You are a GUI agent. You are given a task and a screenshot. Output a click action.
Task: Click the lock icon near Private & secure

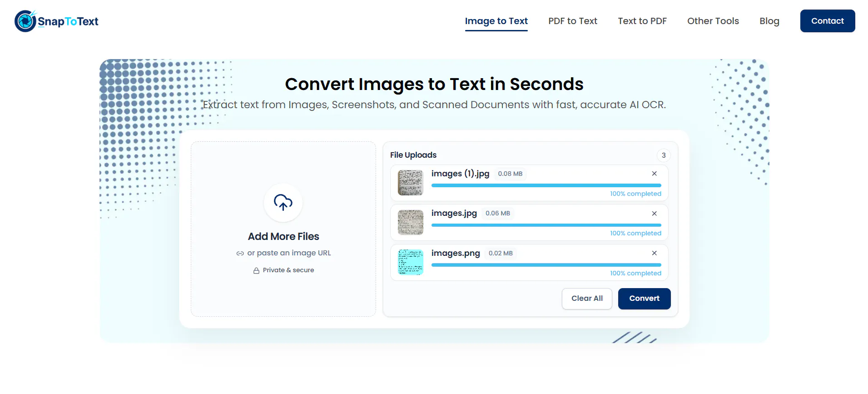click(x=256, y=270)
